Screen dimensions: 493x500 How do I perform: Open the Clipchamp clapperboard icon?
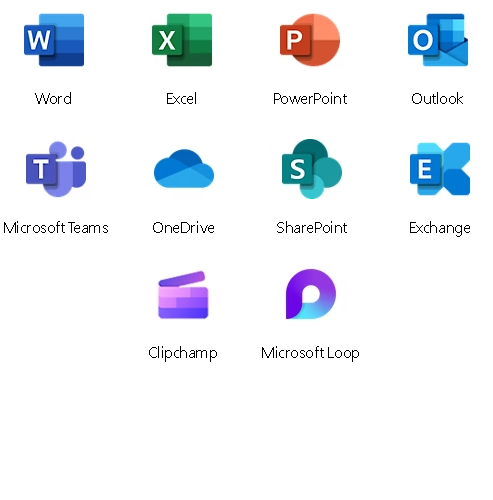[183, 295]
